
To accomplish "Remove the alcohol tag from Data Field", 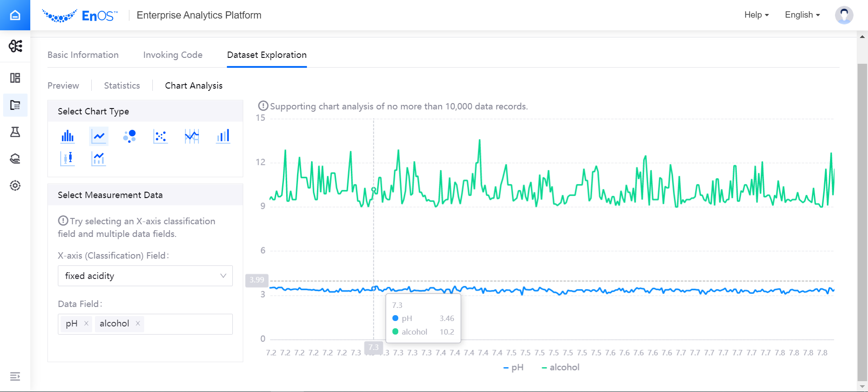I will point(138,323).
